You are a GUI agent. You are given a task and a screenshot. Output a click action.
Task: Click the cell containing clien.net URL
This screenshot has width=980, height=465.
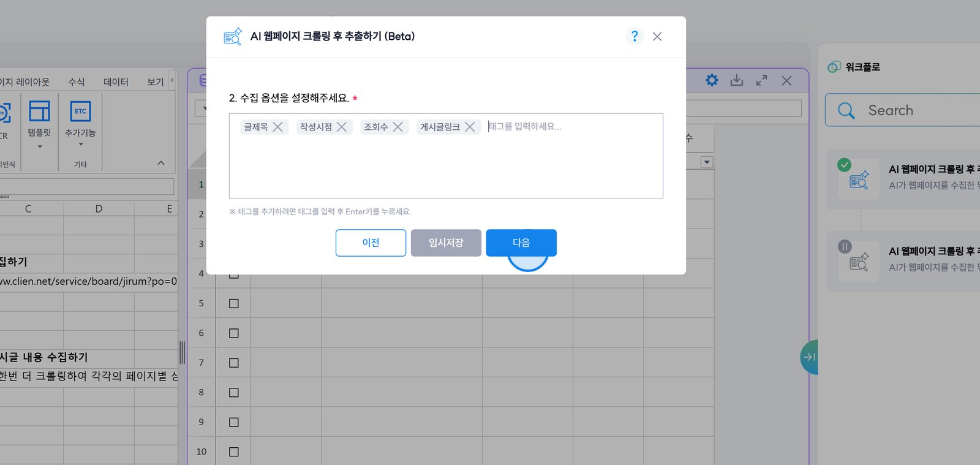coord(89,282)
